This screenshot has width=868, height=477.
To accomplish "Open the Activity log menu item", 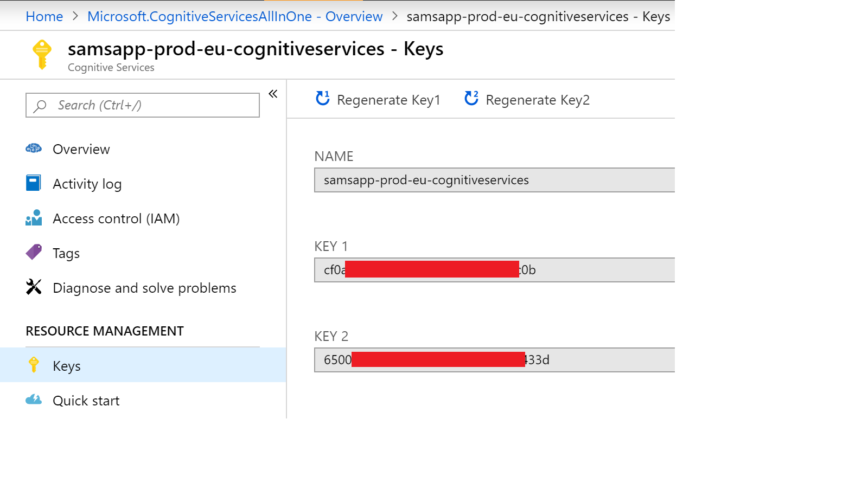I will [87, 184].
